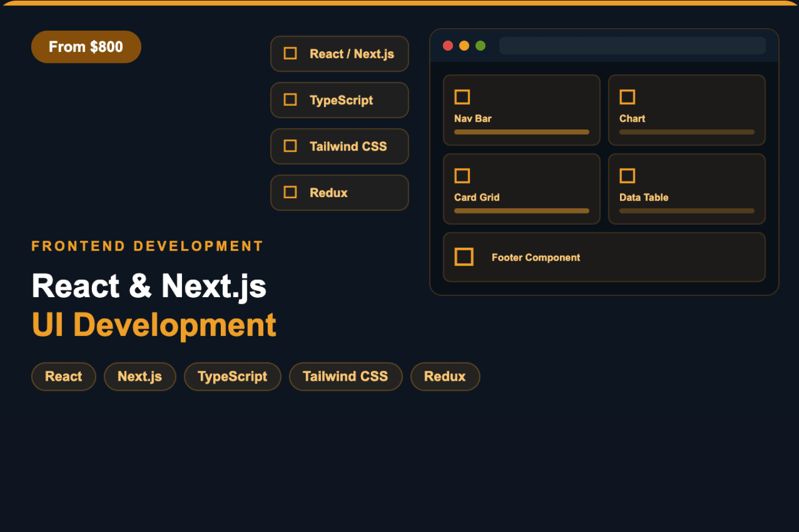
Task: Click the From $800 price badge
Action: tap(86, 46)
